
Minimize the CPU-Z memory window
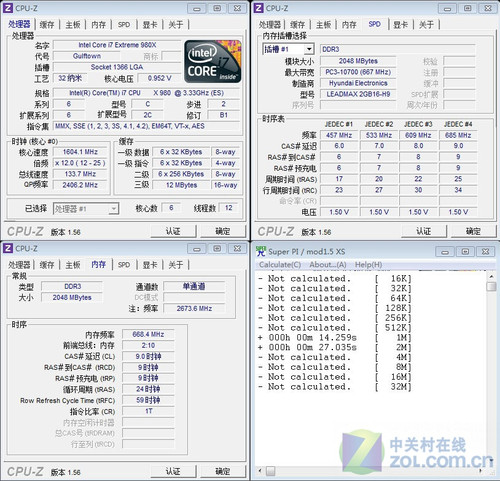tap(197, 249)
